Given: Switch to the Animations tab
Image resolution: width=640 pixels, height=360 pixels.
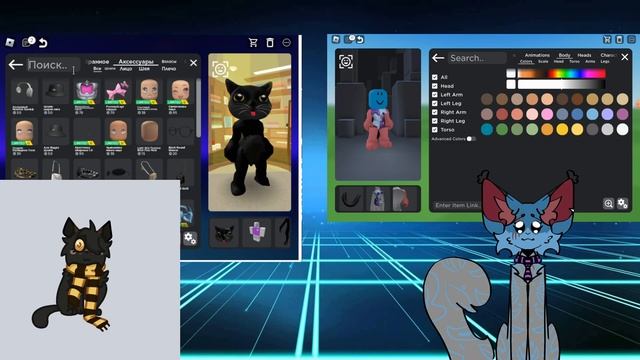Looking at the screenshot, I should [x=537, y=55].
